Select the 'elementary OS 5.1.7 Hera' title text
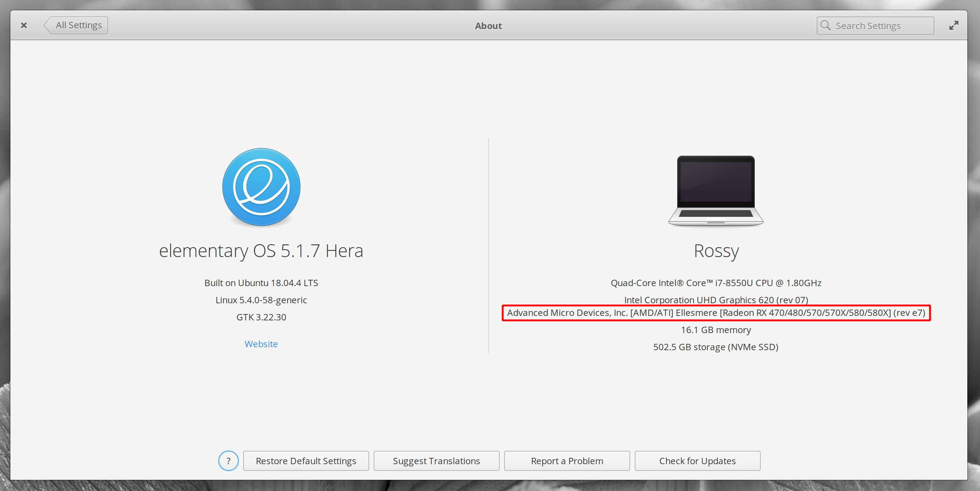980x491 pixels. coord(261,251)
